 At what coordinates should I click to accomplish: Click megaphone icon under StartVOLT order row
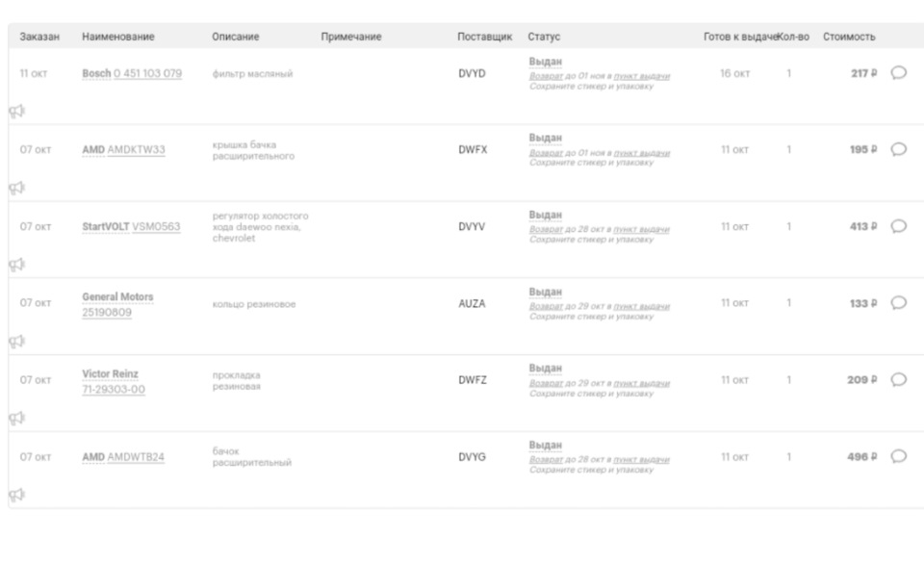[x=16, y=264]
